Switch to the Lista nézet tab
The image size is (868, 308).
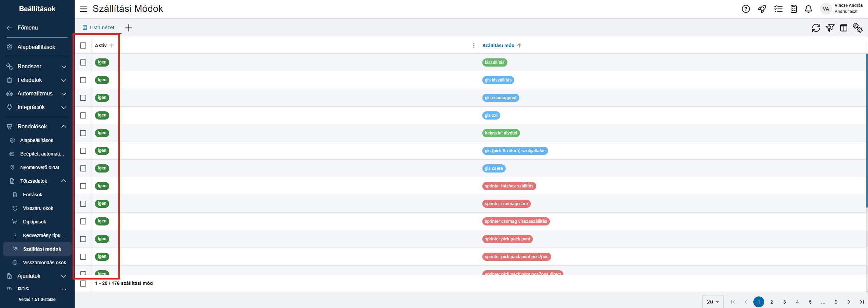(x=99, y=28)
